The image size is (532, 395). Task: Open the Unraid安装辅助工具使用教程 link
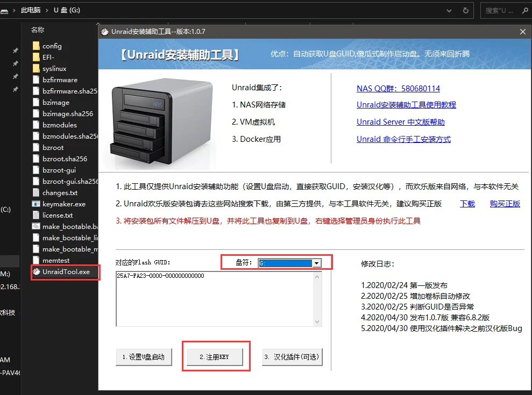[406, 105]
